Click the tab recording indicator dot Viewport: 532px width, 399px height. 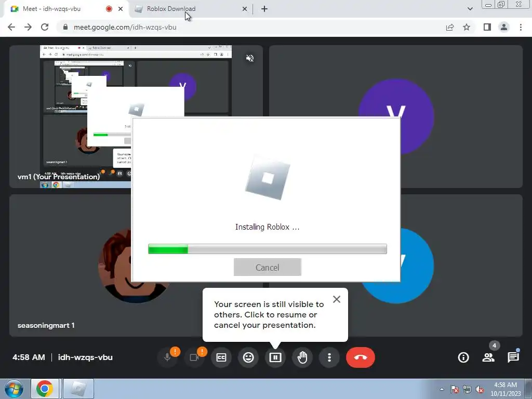[x=109, y=9]
